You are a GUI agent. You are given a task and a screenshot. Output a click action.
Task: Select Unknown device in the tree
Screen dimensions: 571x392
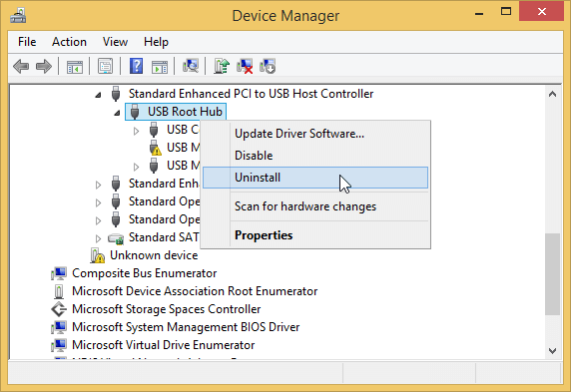pos(154,255)
